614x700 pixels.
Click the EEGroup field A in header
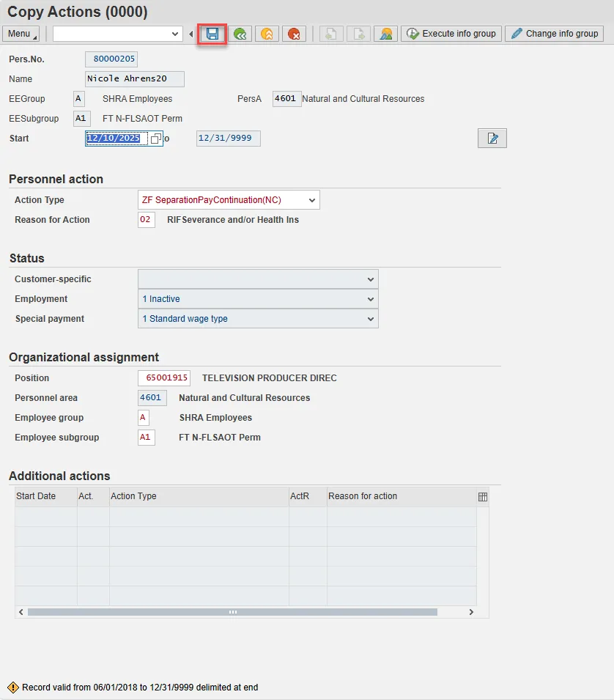79,99
